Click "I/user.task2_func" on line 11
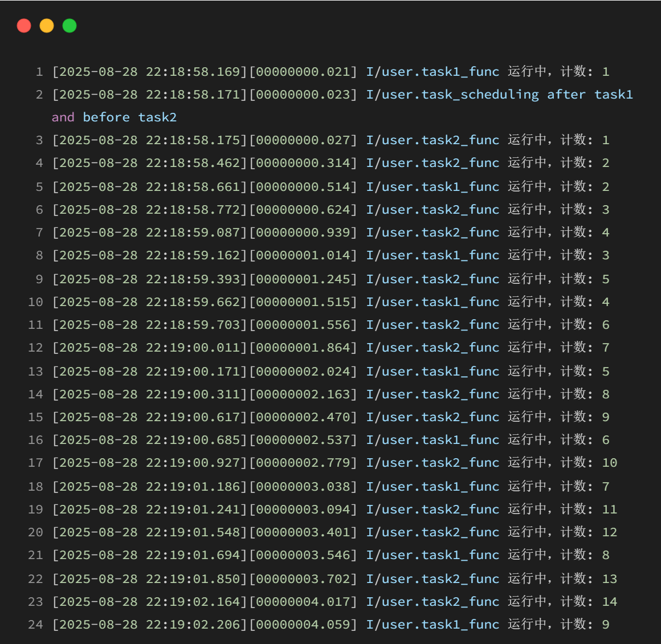The height and width of the screenshot is (644, 661). 432,325
